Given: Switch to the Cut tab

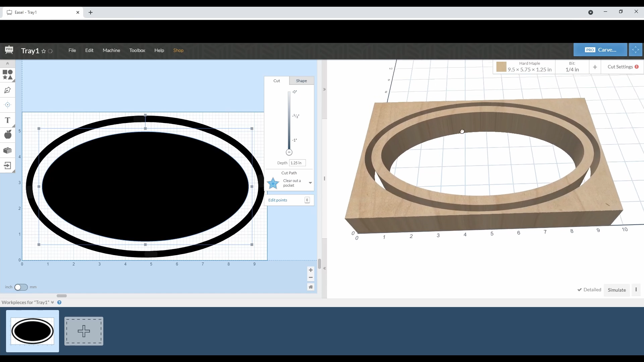Looking at the screenshot, I should 276,80.
